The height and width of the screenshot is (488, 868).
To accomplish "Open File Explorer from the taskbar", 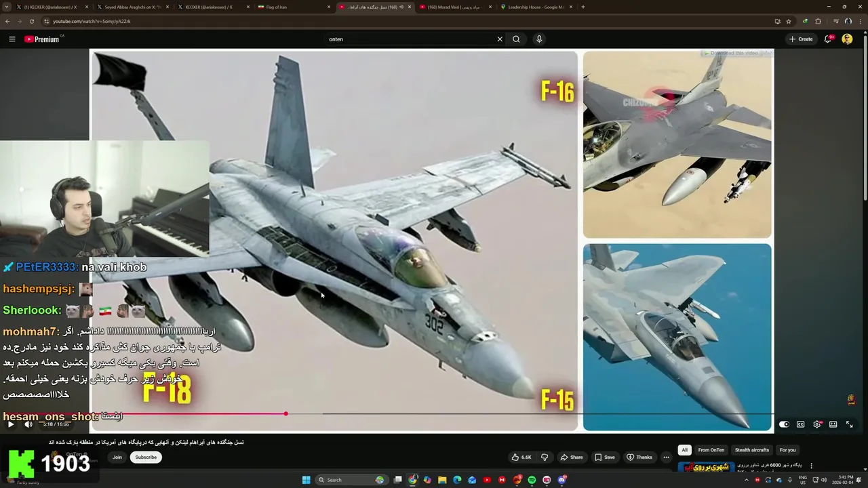I will (x=442, y=480).
